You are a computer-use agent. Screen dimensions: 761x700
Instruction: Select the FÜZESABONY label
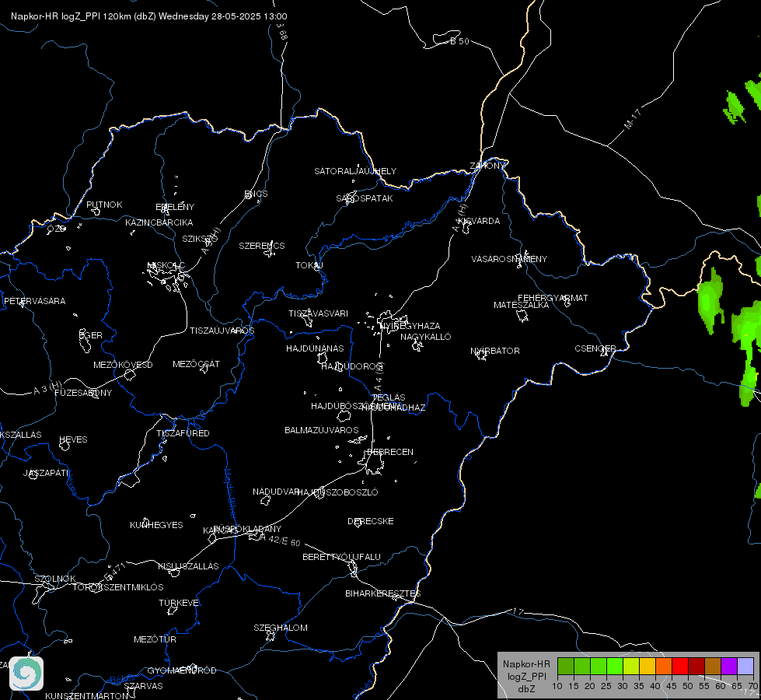83,393
